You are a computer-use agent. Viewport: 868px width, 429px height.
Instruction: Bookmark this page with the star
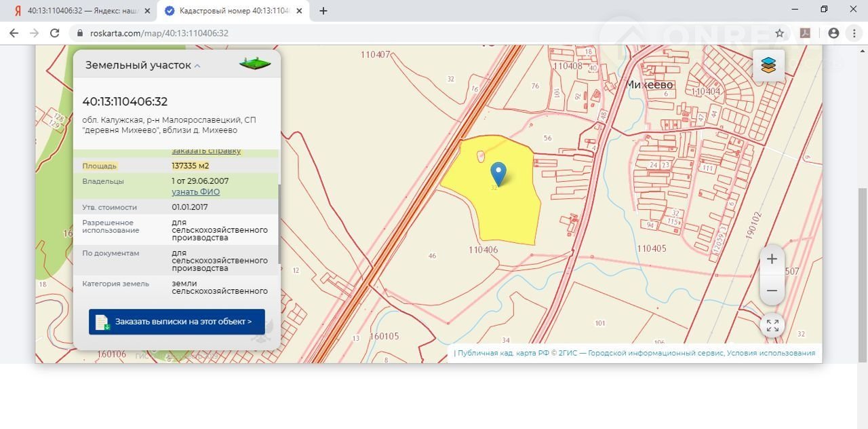tap(780, 33)
